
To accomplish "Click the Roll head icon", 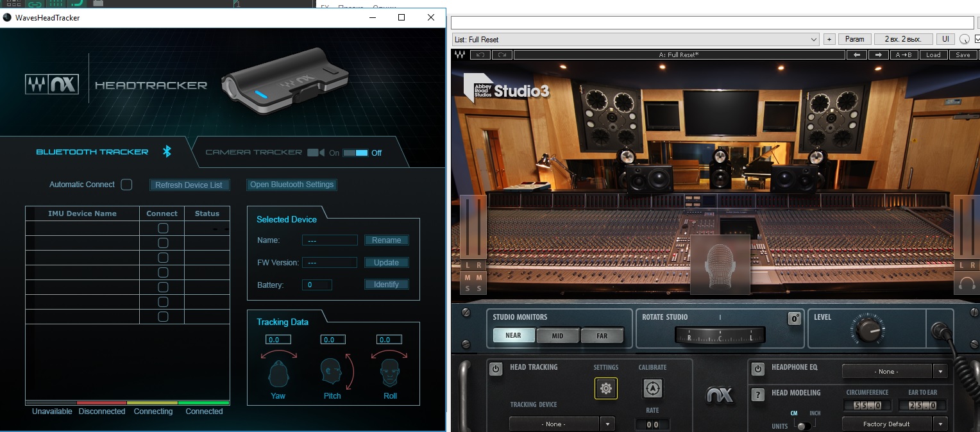I will pos(390,372).
